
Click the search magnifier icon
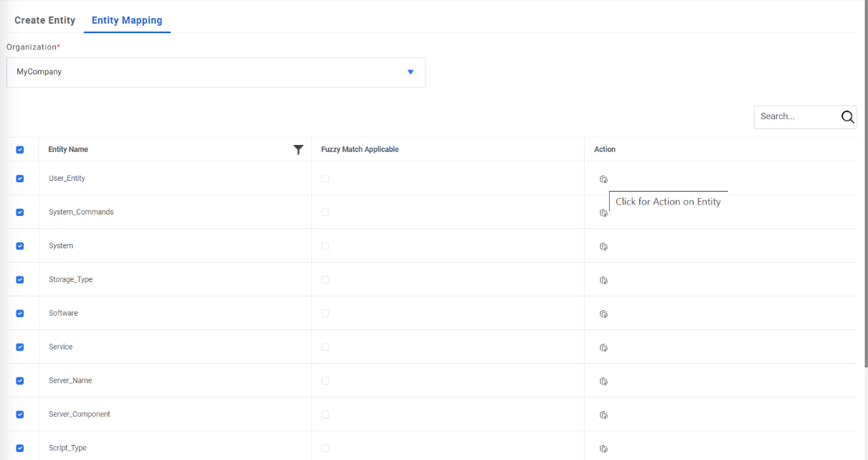(x=847, y=117)
